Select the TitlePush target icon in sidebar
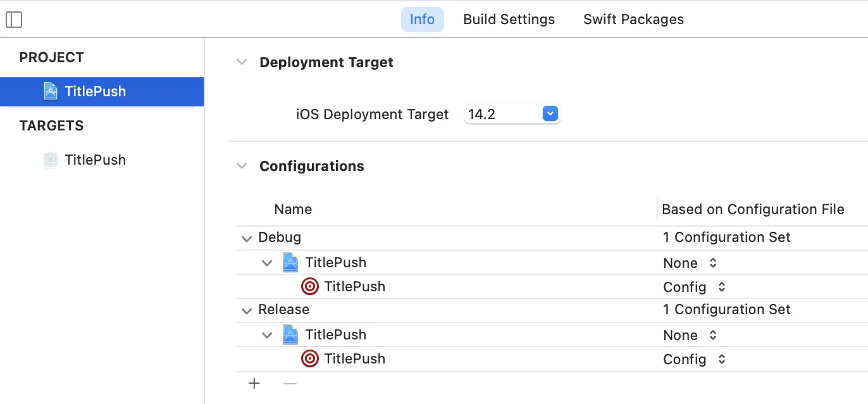 click(51, 160)
